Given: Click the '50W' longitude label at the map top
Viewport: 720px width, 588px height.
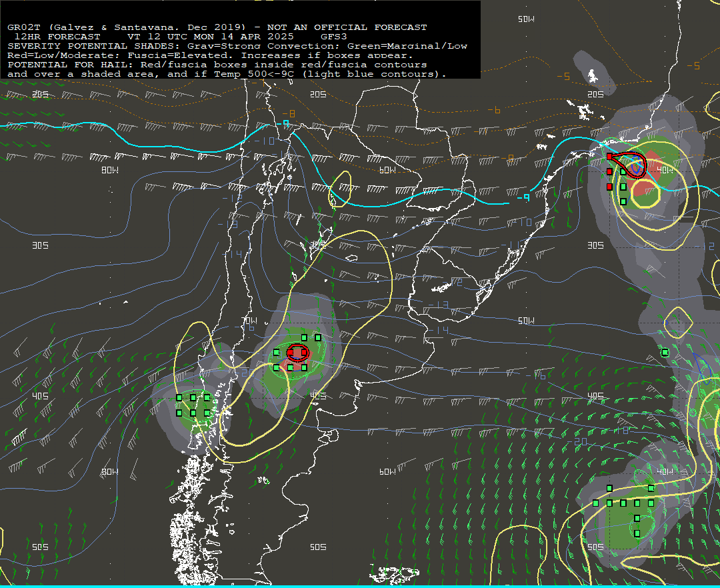Looking at the screenshot, I should point(526,19).
